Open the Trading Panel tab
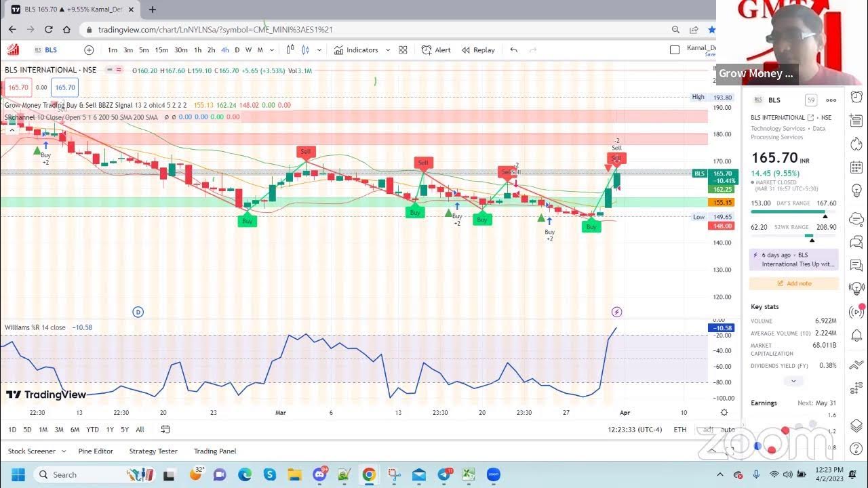 [x=215, y=451]
